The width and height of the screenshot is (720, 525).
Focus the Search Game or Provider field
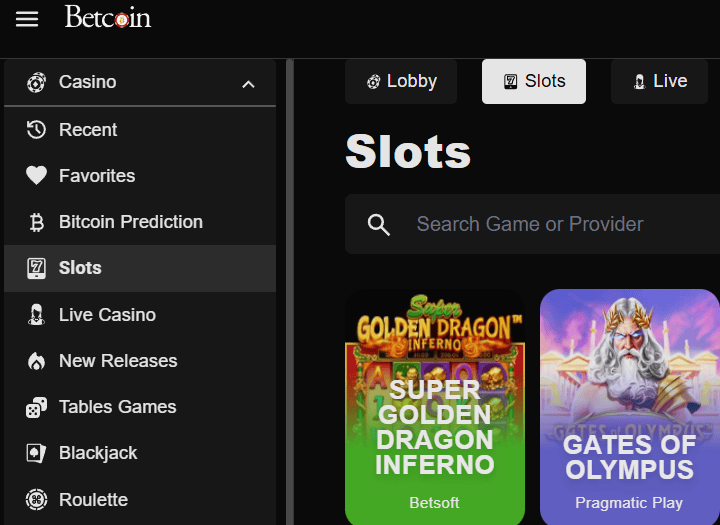(532, 224)
